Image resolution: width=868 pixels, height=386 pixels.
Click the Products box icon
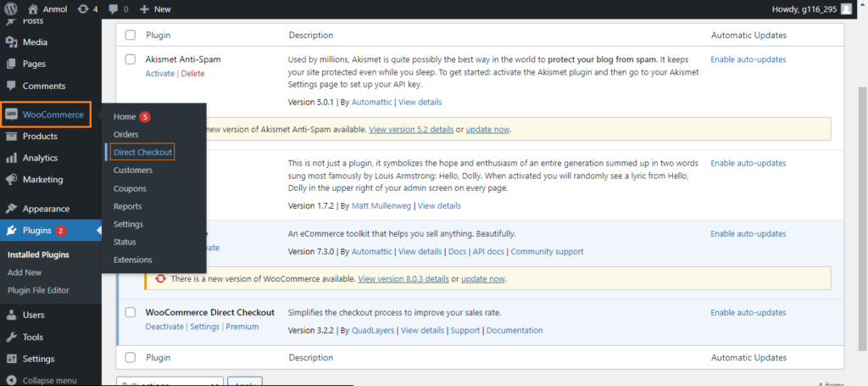(x=11, y=137)
